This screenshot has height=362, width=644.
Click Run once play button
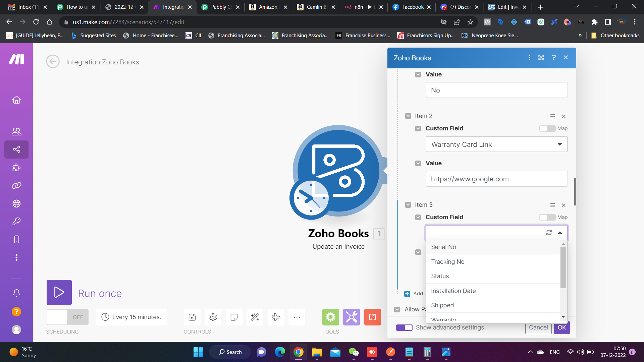tap(59, 292)
